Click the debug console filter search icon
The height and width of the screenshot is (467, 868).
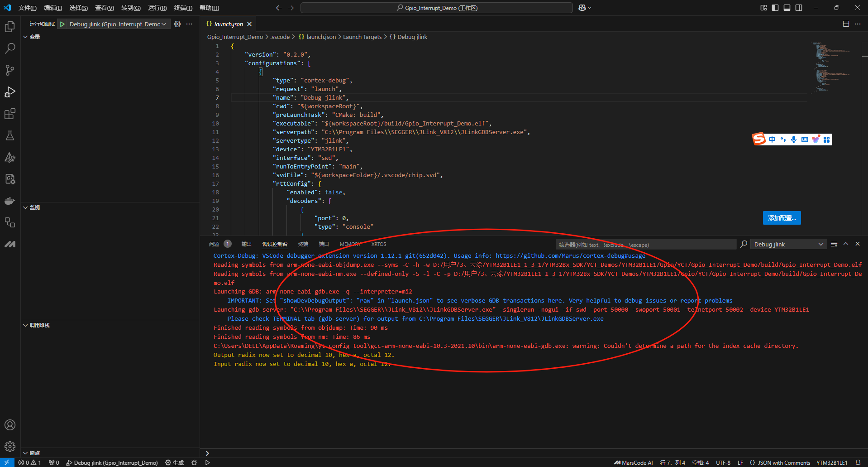[744, 244]
